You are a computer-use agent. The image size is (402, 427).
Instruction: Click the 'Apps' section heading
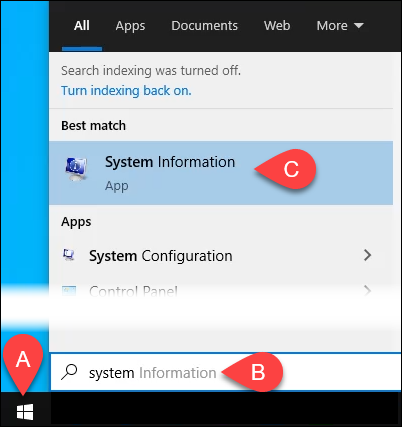coord(76,222)
